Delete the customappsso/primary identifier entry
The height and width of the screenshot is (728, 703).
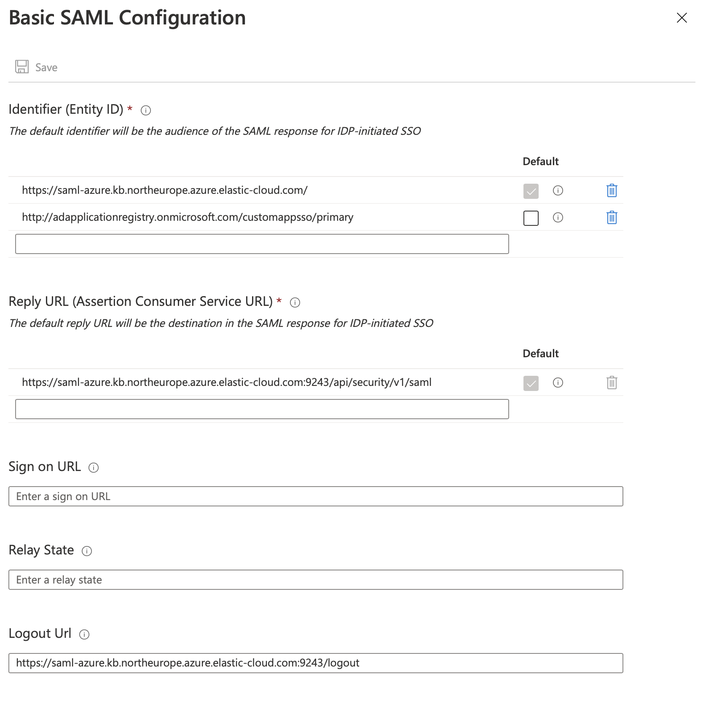pyautogui.click(x=611, y=217)
